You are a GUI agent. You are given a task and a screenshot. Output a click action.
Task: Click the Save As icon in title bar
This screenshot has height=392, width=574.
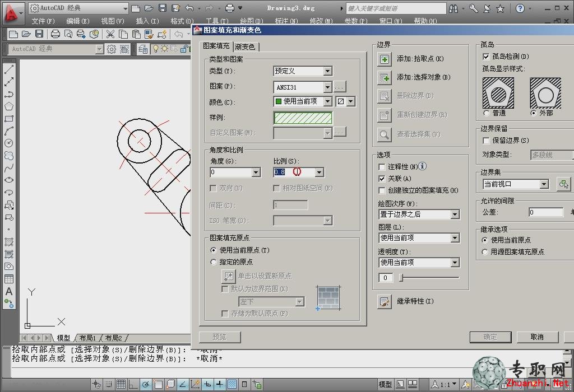(x=176, y=8)
